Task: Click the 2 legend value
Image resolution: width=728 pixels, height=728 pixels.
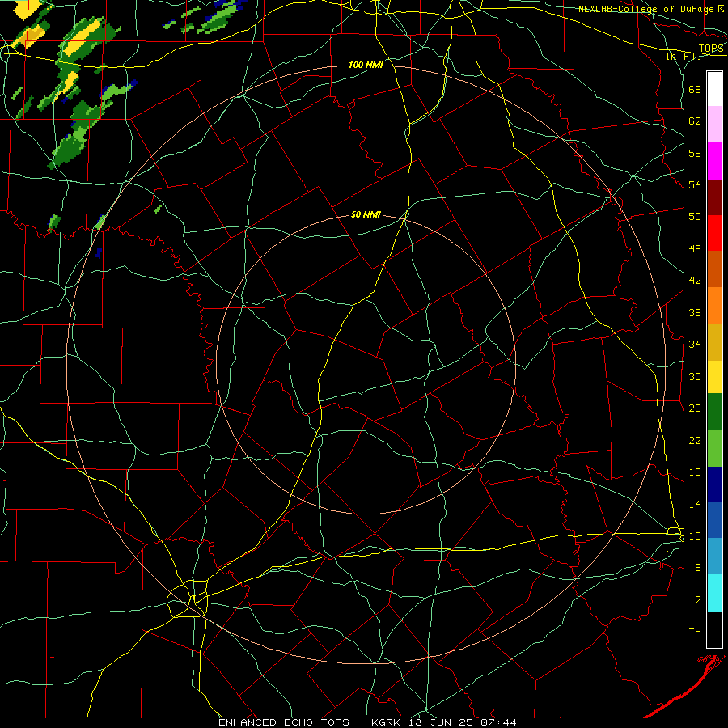Action: [x=698, y=600]
